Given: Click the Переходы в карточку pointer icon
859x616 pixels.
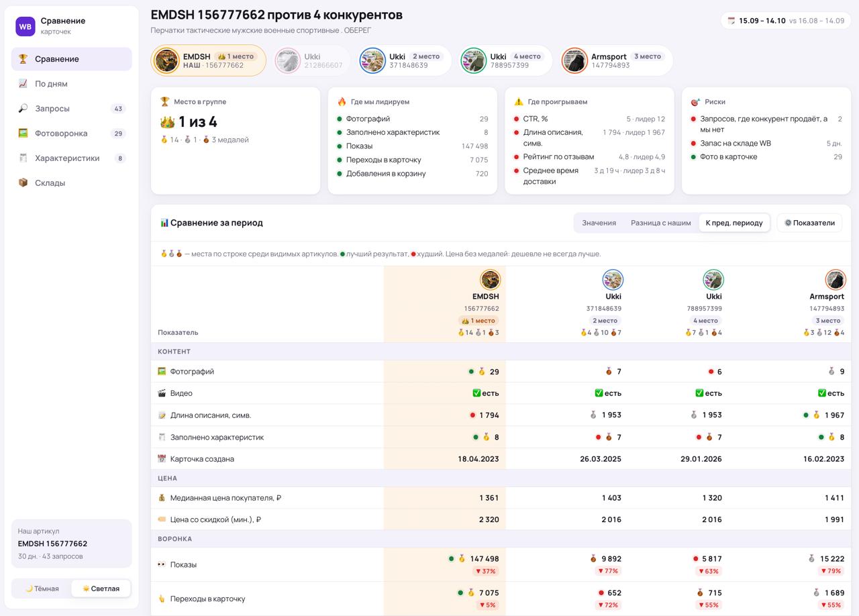Looking at the screenshot, I should pos(162,599).
